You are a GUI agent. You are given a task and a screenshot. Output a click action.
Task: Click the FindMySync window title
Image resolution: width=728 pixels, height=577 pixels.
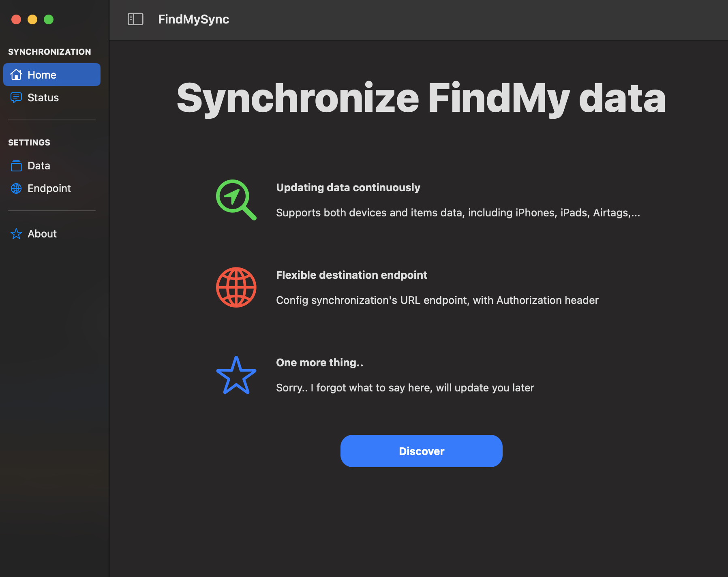tap(193, 19)
